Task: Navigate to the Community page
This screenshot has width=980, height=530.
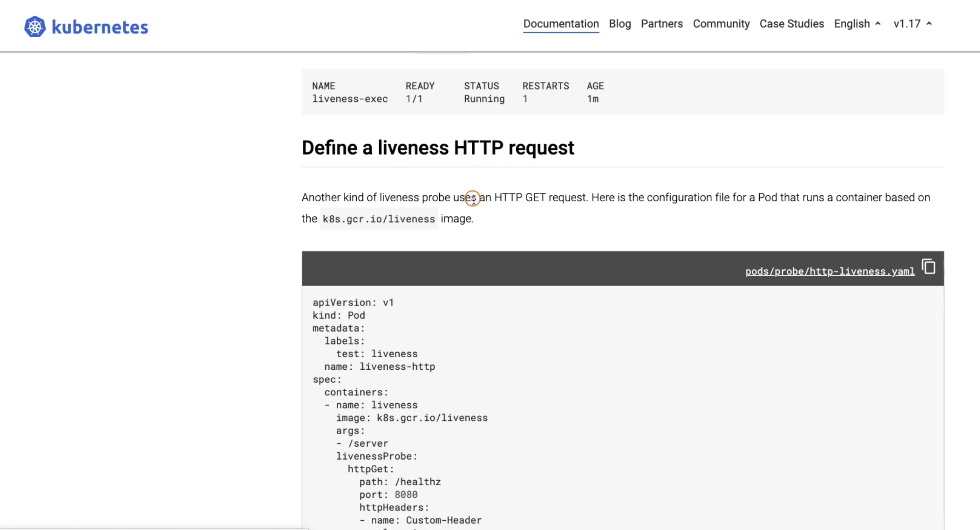Action: 721,24
